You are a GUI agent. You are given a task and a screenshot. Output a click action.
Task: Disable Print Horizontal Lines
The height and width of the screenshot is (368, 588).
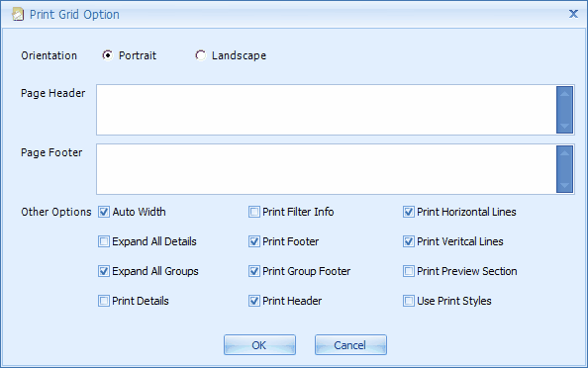(x=409, y=212)
